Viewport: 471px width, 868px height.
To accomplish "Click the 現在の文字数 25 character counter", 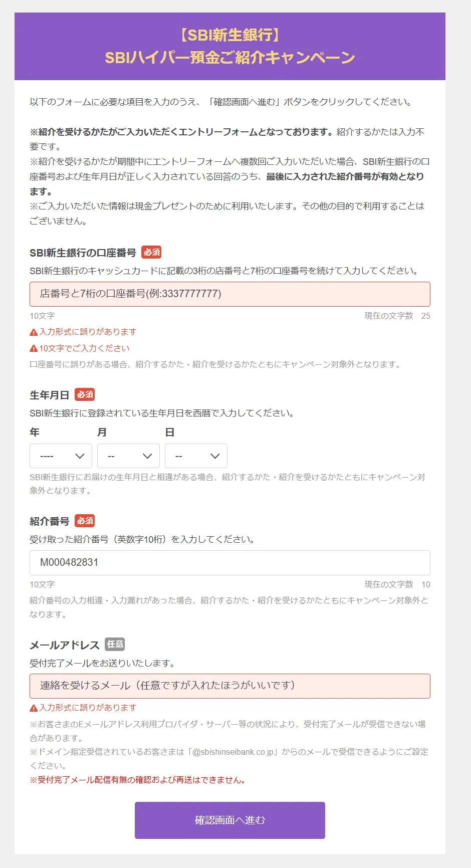I will 397,316.
